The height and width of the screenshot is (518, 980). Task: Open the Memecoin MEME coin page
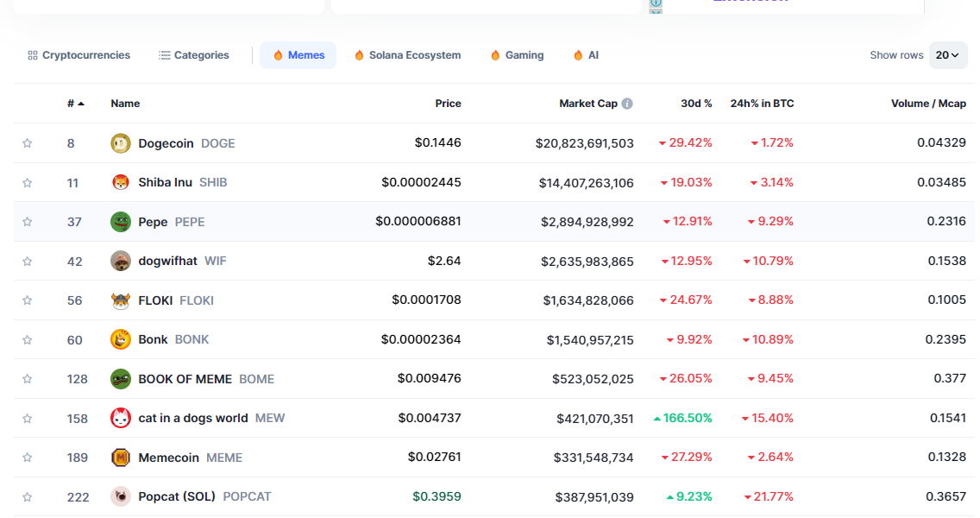tap(190, 458)
